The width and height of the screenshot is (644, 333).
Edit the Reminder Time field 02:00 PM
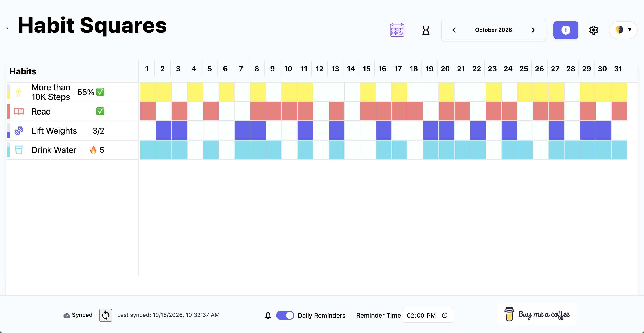tap(428, 315)
